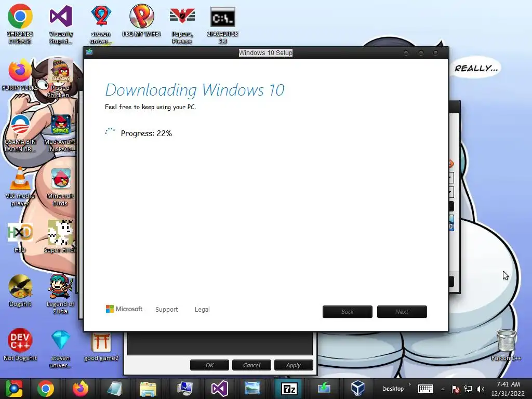
Task: Click the Next button in Windows 10 Setup
Action: point(402,312)
